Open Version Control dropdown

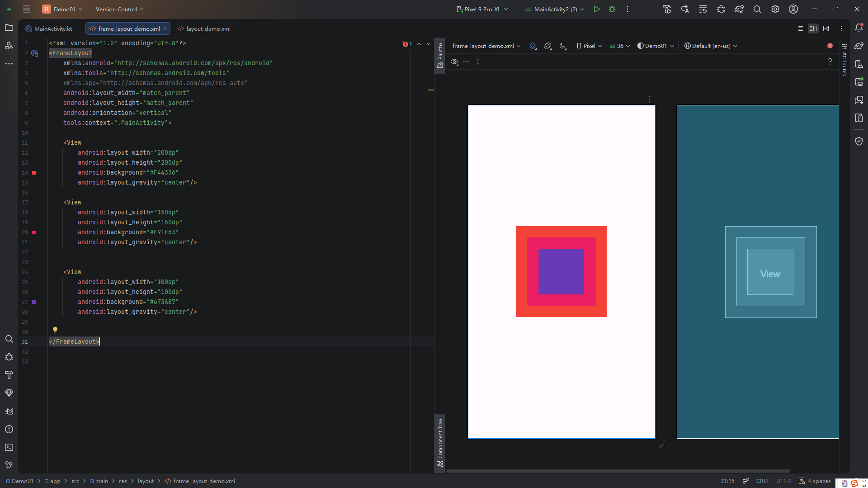pyautogui.click(x=119, y=9)
